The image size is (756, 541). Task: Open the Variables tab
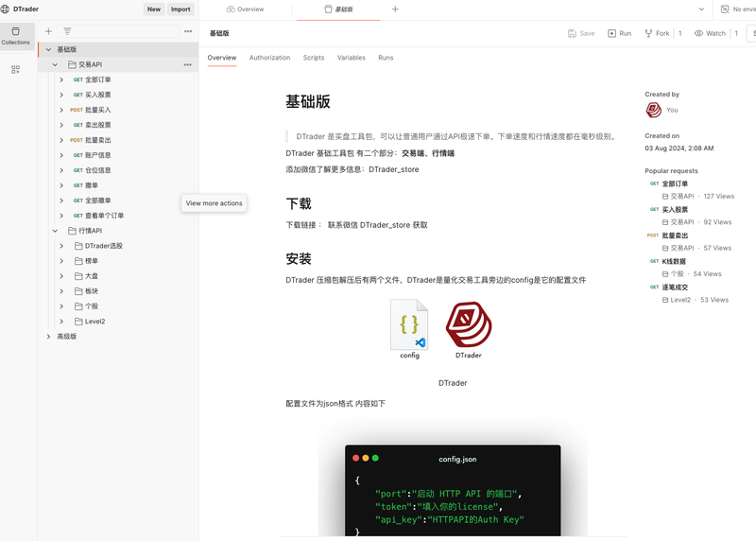pos(351,58)
